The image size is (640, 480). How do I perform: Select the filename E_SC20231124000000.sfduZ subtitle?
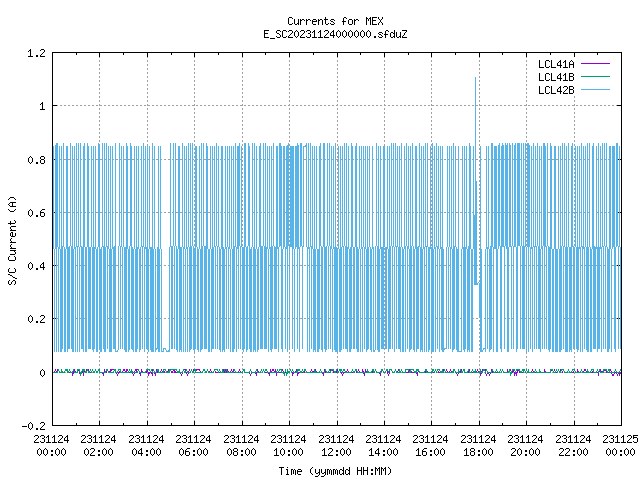coord(335,34)
